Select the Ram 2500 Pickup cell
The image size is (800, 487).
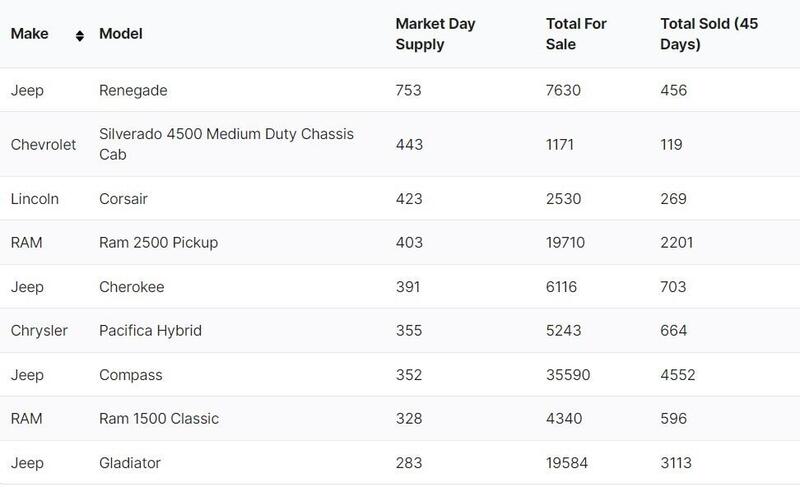coord(158,243)
